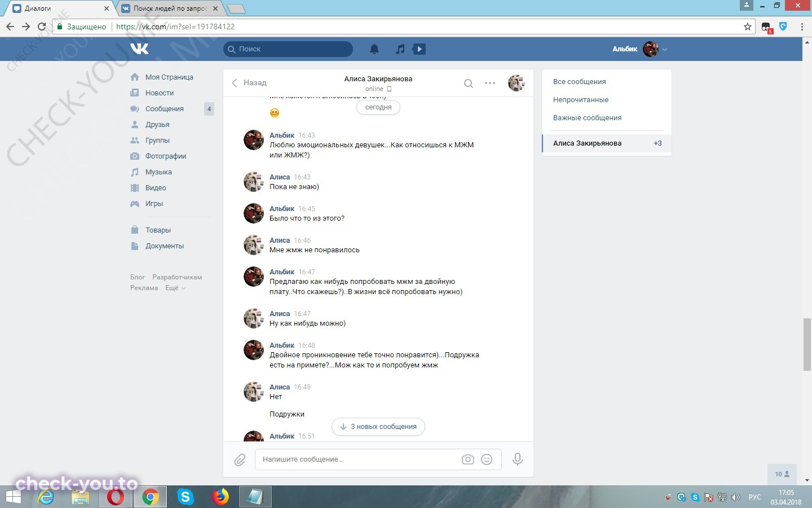The image size is (812, 508).
Task: Click the 3 новых сообщения button
Action: [378, 427]
